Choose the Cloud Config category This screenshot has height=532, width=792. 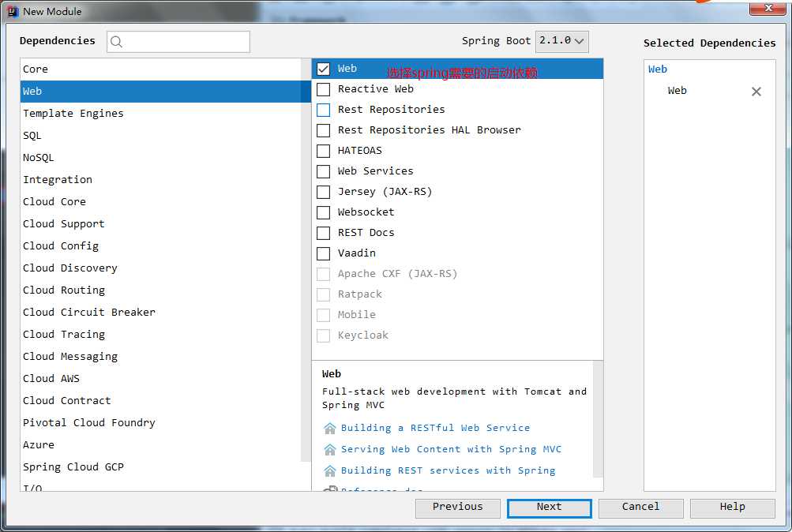pos(162,246)
